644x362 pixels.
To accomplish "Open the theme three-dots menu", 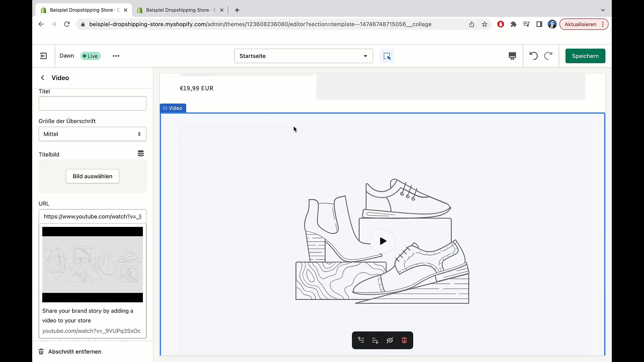I will tap(116, 56).
